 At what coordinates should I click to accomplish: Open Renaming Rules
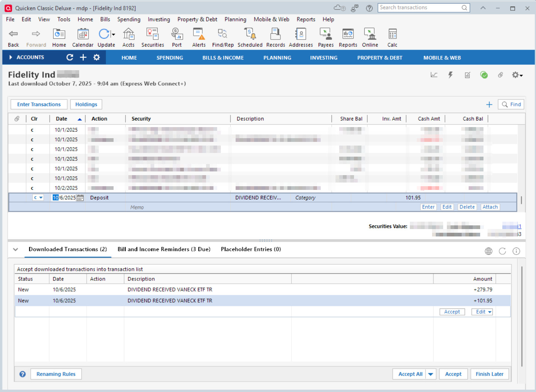pyautogui.click(x=56, y=374)
